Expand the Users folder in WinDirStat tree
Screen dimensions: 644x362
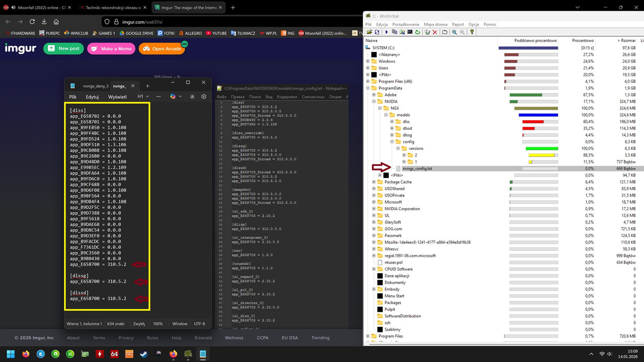(368, 68)
